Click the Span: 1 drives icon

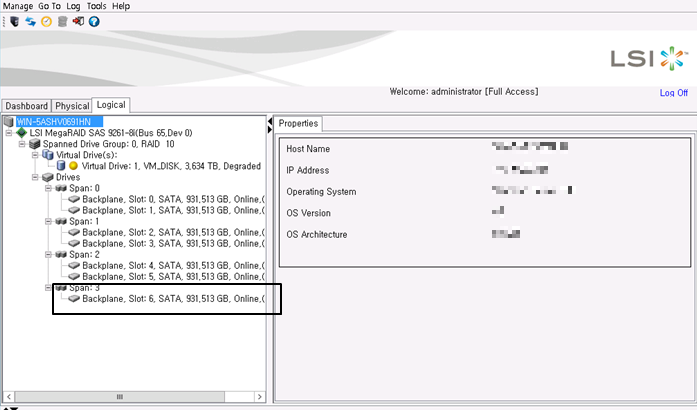[x=61, y=221]
